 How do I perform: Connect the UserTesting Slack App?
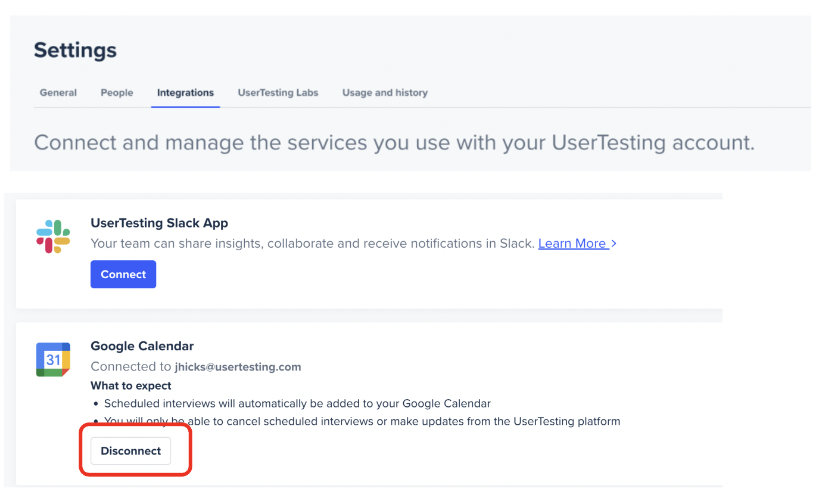click(x=123, y=274)
